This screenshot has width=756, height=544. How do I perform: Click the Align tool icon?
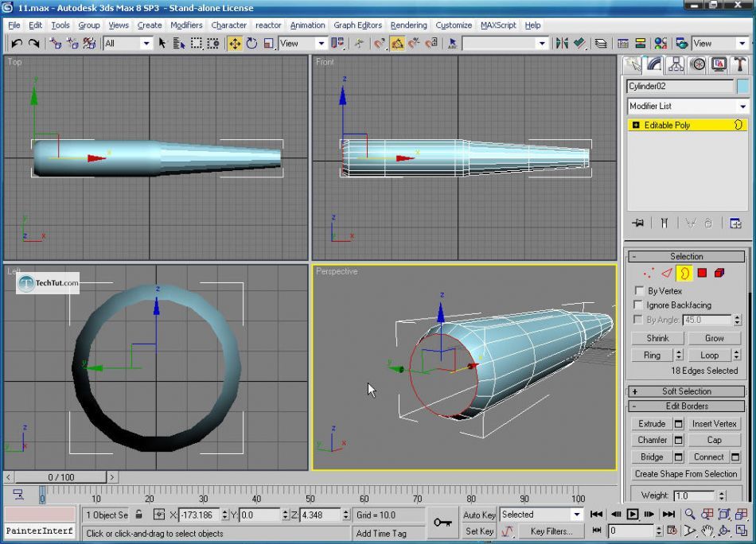579,44
